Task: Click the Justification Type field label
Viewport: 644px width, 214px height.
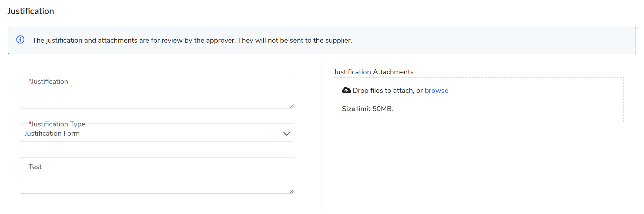Action: pos(58,124)
